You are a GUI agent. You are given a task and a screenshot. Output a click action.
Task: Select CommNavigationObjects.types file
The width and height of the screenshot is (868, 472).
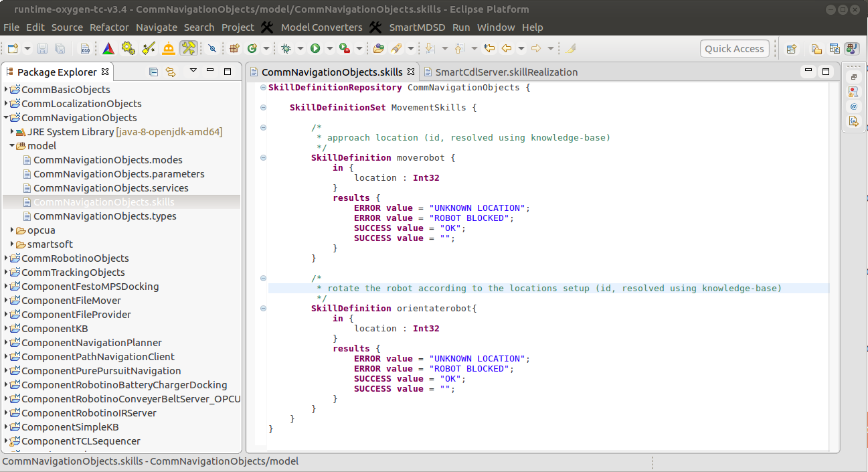pos(104,216)
